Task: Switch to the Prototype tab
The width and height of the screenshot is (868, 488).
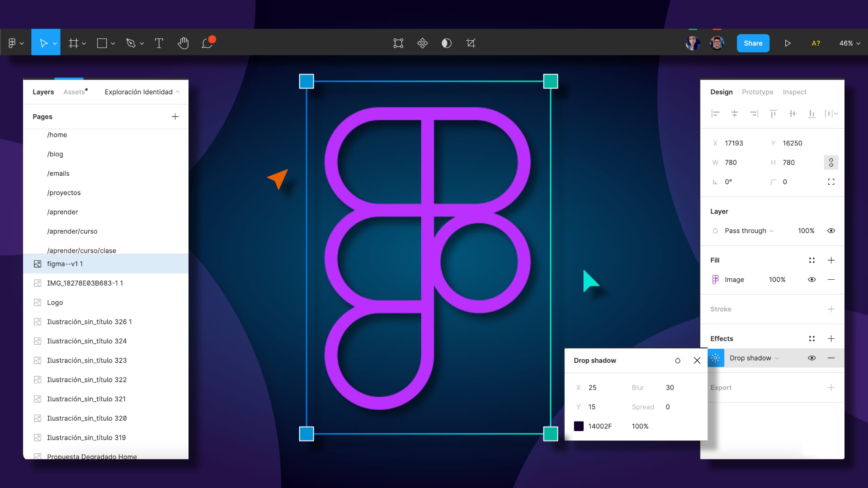Action: click(757, 92)
